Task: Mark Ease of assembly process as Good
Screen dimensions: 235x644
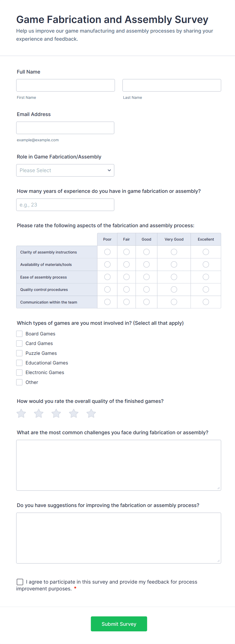Action: point(146,277)
